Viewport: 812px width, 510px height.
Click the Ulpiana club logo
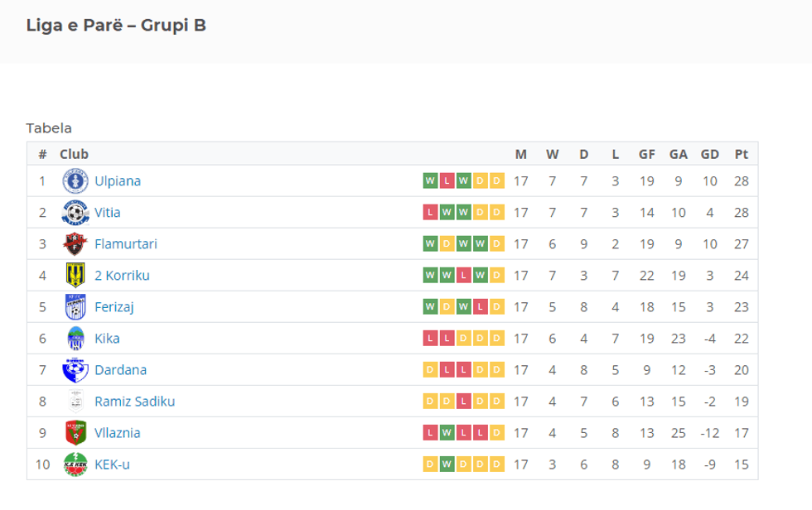pos(75,180)
